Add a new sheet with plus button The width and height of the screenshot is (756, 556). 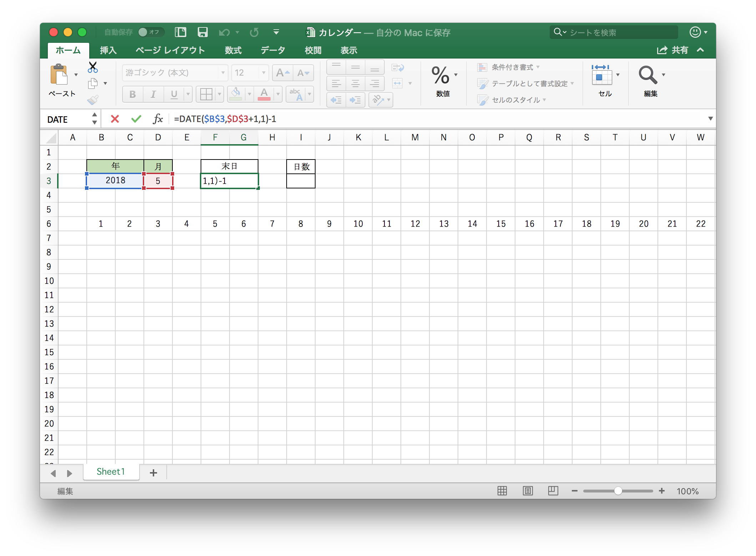point(153,473)
